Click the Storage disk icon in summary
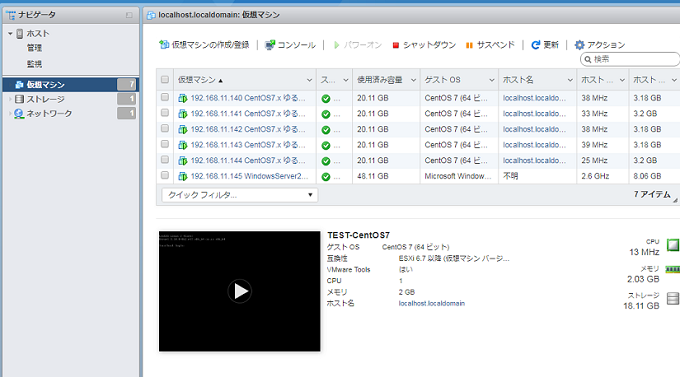Screen dimensions: 680x377 click(673, 298)
